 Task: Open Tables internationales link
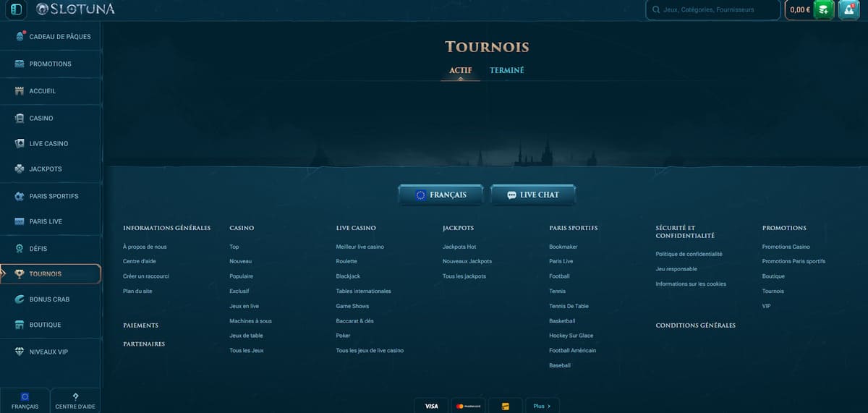363,291
